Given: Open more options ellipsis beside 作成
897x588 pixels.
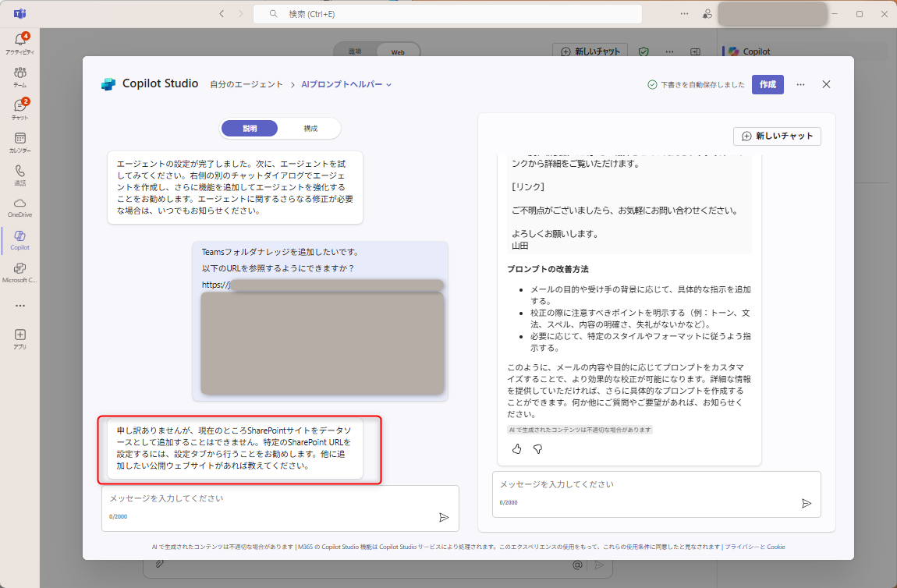Looking at the screenshot, I should [800, 85].
